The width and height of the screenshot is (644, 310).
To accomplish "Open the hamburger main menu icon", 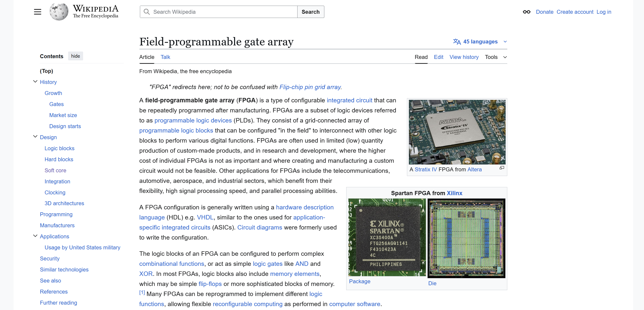I will [x=38, y=12].
